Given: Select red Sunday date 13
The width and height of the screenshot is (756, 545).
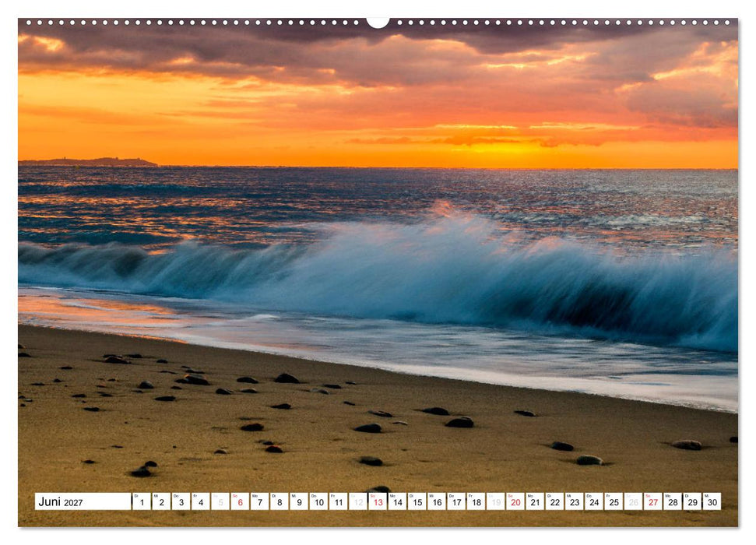Looking at the screenshot, I should [x=378, y=501].
